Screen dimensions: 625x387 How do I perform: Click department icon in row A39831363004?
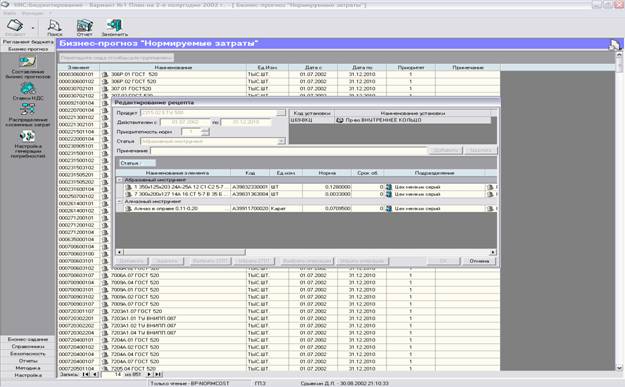[389, 194]
